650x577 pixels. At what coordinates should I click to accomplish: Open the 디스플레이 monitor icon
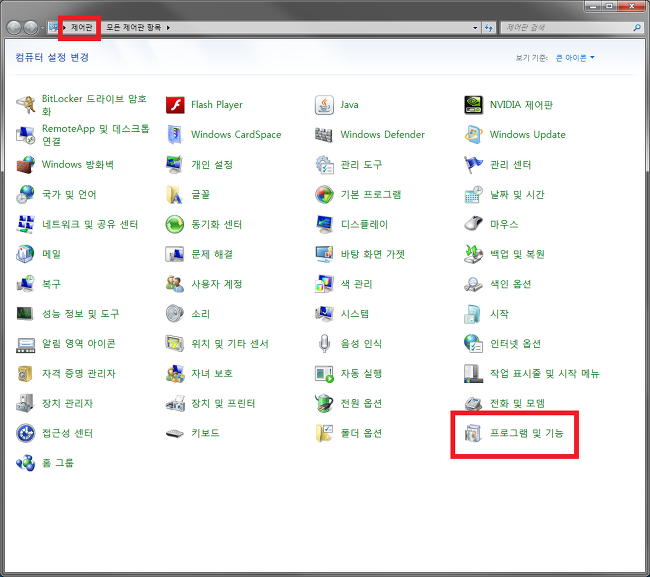[x=324, y=224]
